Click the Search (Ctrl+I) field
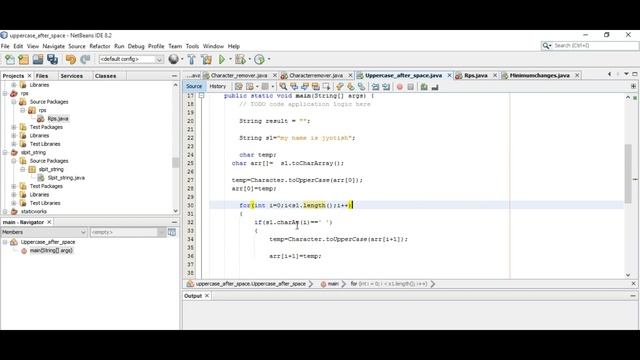 (590, 46)
